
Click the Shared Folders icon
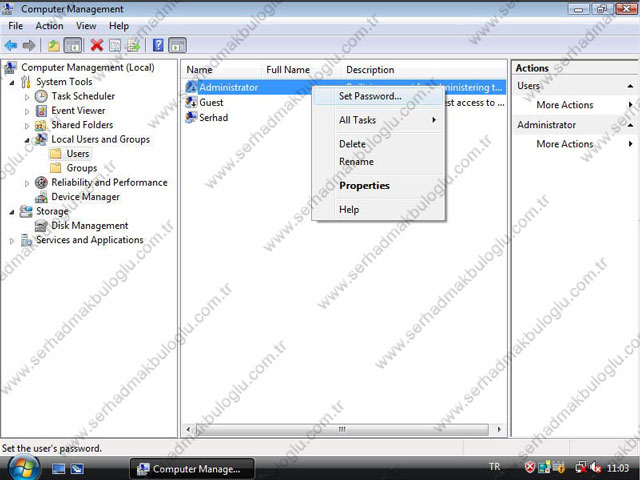(40, 125)
